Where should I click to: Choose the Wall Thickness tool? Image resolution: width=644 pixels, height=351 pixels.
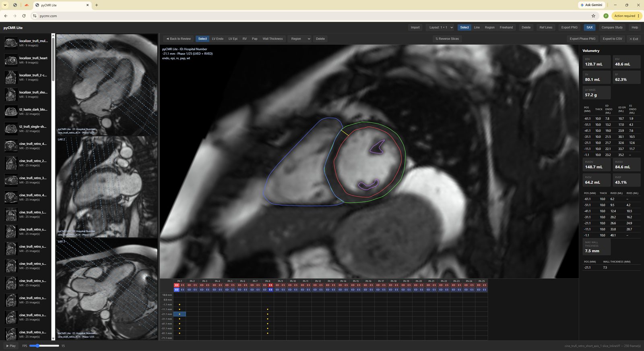tap(272, 39)
